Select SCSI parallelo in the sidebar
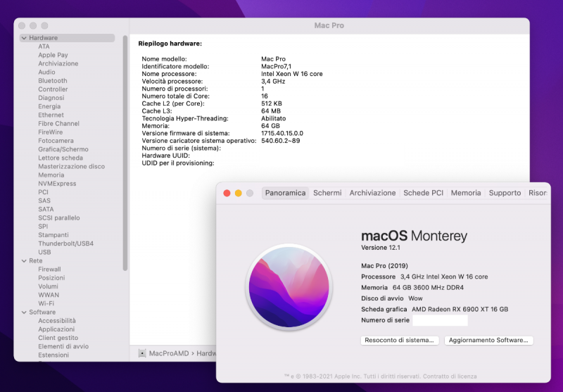 [x=59, y=218]
